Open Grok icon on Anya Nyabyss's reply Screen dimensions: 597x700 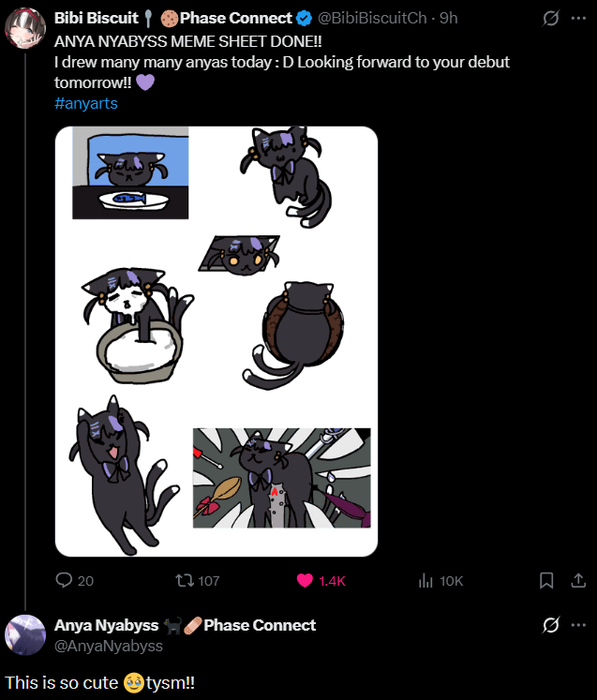point(550,624)
